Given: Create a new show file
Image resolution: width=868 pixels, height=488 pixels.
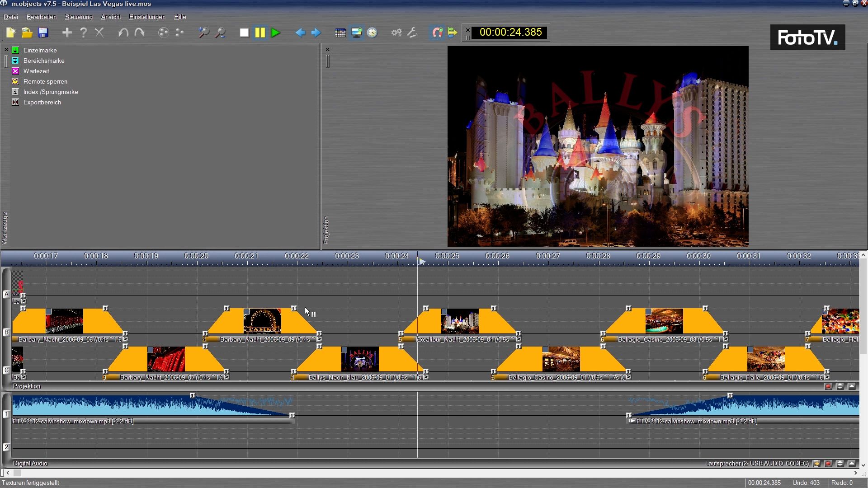Looking at the screenshot, I should click(x=11, y=33).
